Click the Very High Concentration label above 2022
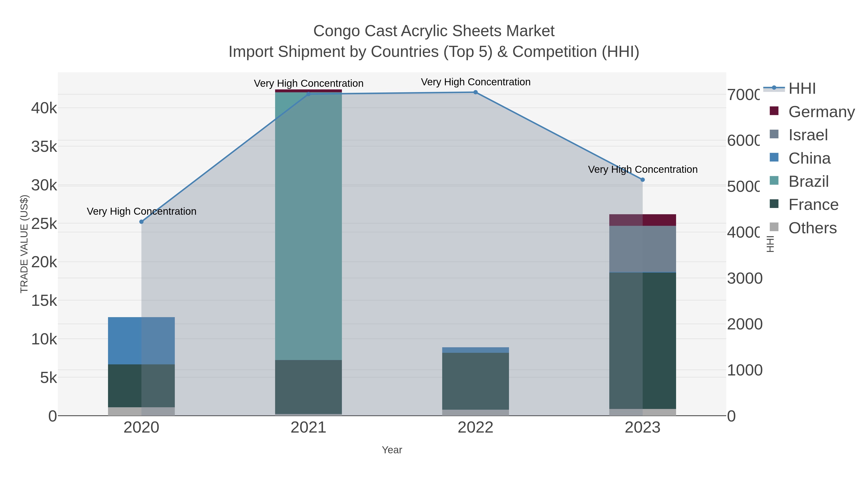Image resolution: width=868 pixels, height=488 pixels. [476, 82]
